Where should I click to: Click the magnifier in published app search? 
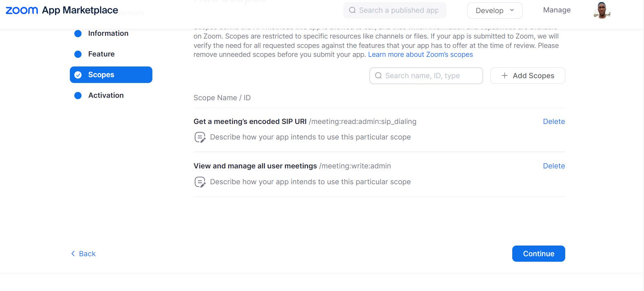pos(352,10)
